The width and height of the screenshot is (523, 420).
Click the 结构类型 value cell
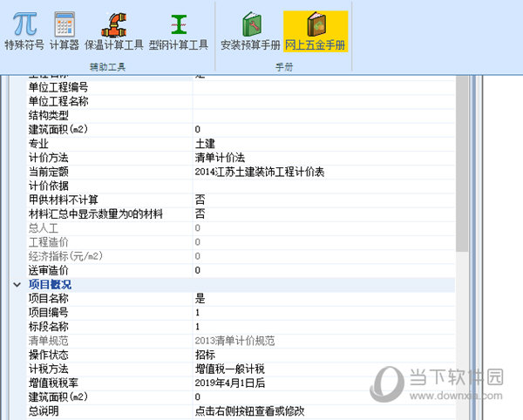coord(324,116)
